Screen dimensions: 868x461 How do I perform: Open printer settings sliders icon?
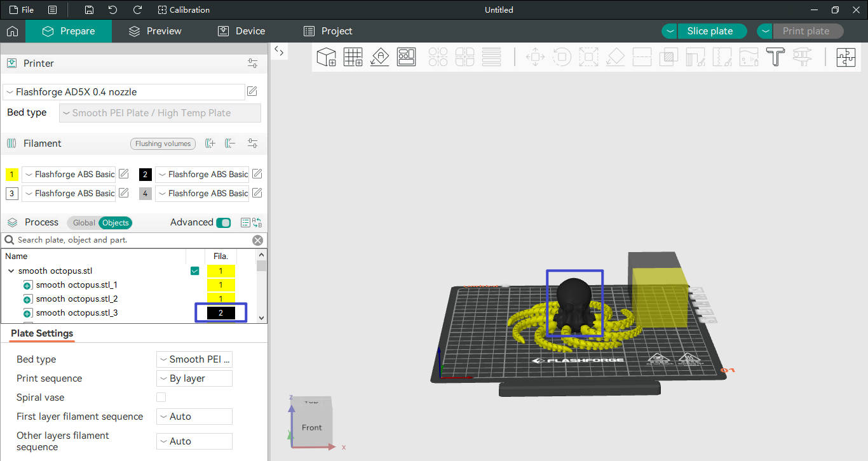[253, 63]
